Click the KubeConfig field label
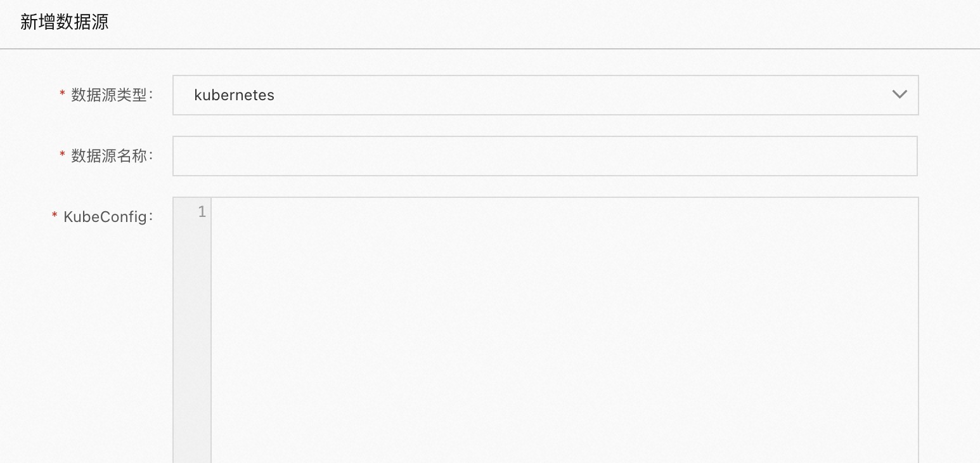 click(105, 217)
